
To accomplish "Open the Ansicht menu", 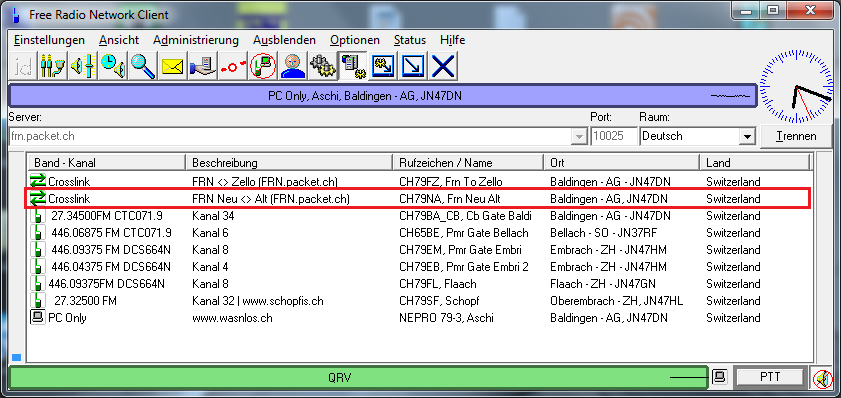I will [x=119, y=40].
